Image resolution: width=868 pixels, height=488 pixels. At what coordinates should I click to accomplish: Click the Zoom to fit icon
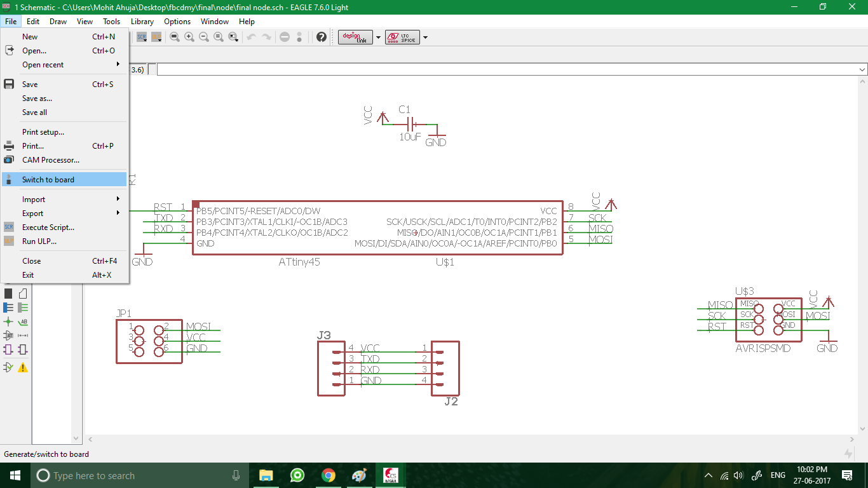coord(174,37)
